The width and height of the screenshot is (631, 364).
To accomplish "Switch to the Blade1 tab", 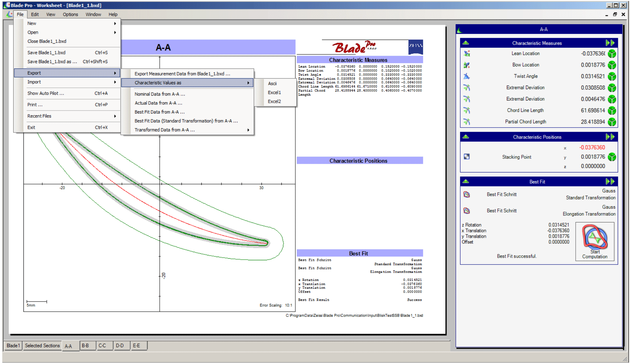I will [13, 345].
